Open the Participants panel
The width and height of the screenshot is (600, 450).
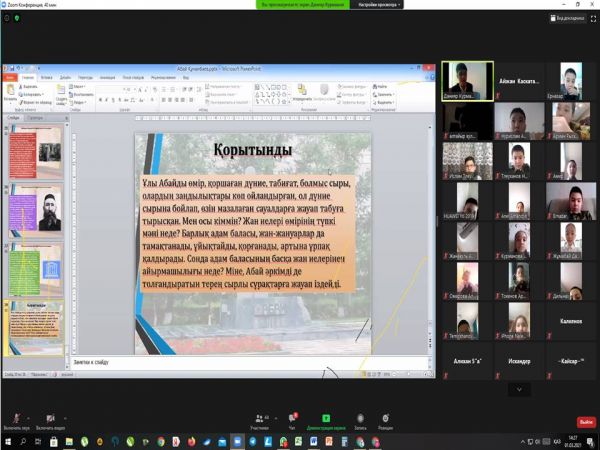click(260, 418)
